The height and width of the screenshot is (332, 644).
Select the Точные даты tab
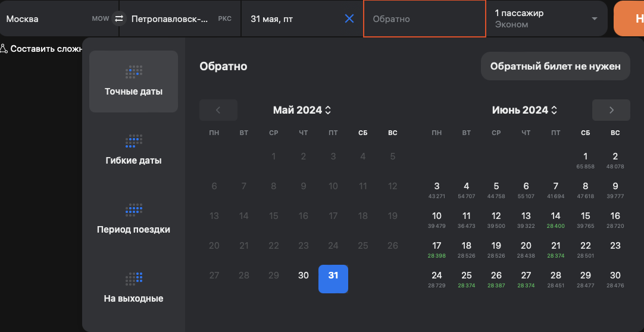133,82
